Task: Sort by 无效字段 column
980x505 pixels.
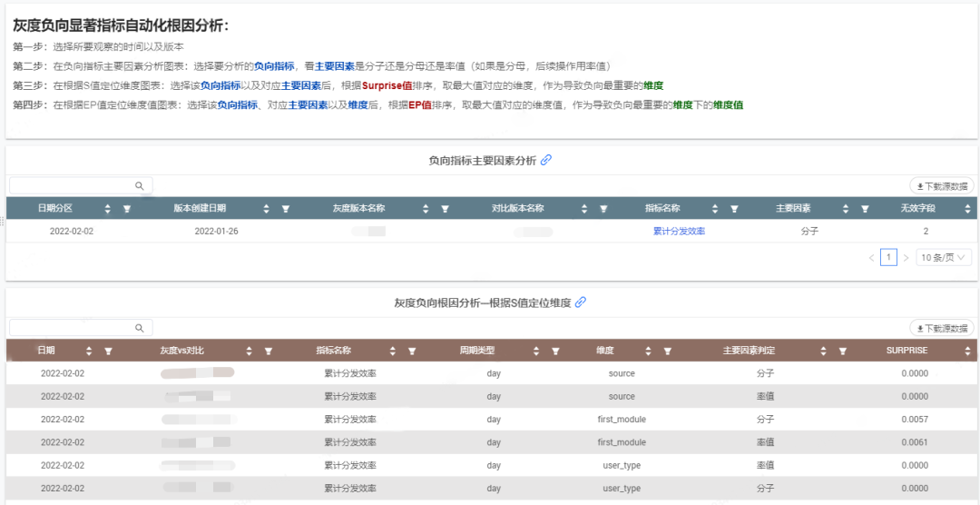Action: coord(967,208)
